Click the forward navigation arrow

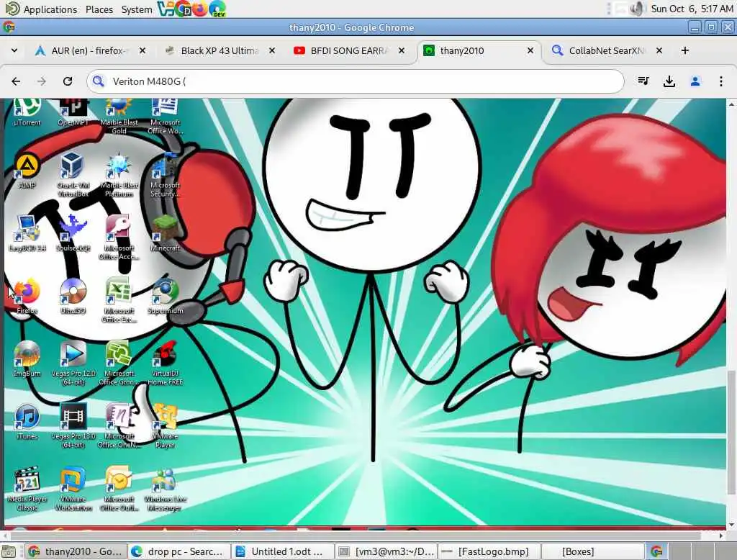[42, 81]
